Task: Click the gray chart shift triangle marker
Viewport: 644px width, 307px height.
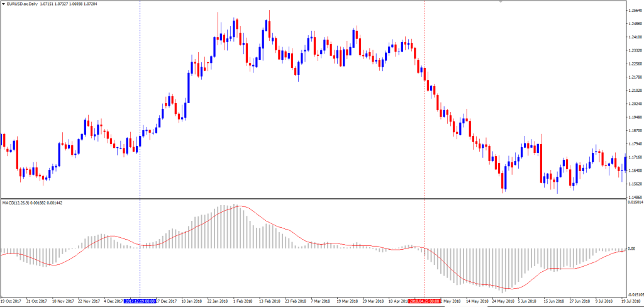Action: tap(501, 2)
